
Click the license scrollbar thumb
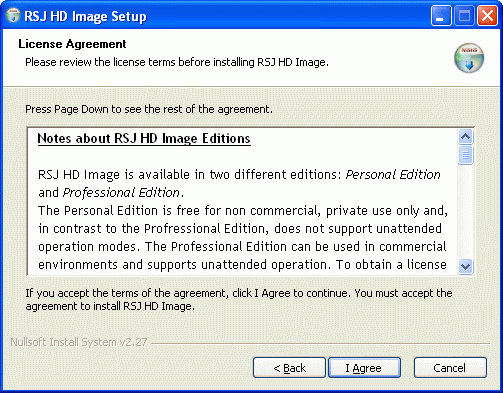465,155
